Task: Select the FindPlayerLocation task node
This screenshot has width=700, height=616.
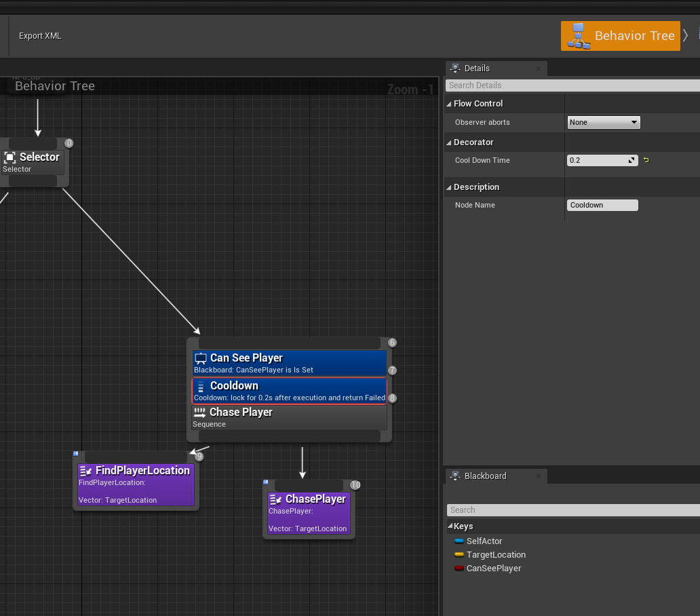Action: point(136,485)
